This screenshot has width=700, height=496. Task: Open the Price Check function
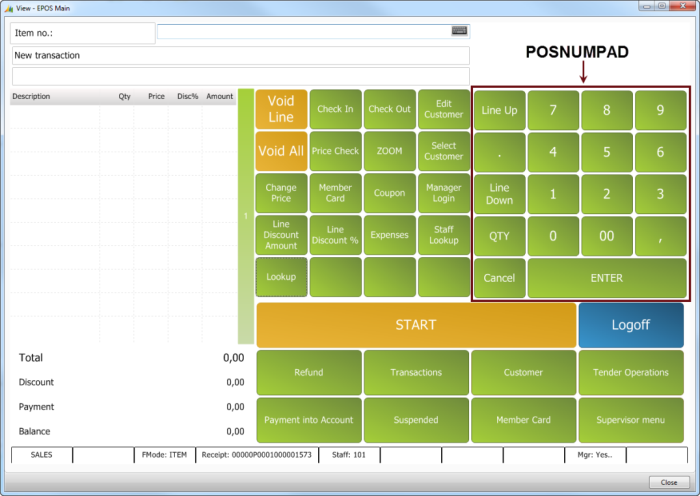pyautogui.click(x=335, y=151)
